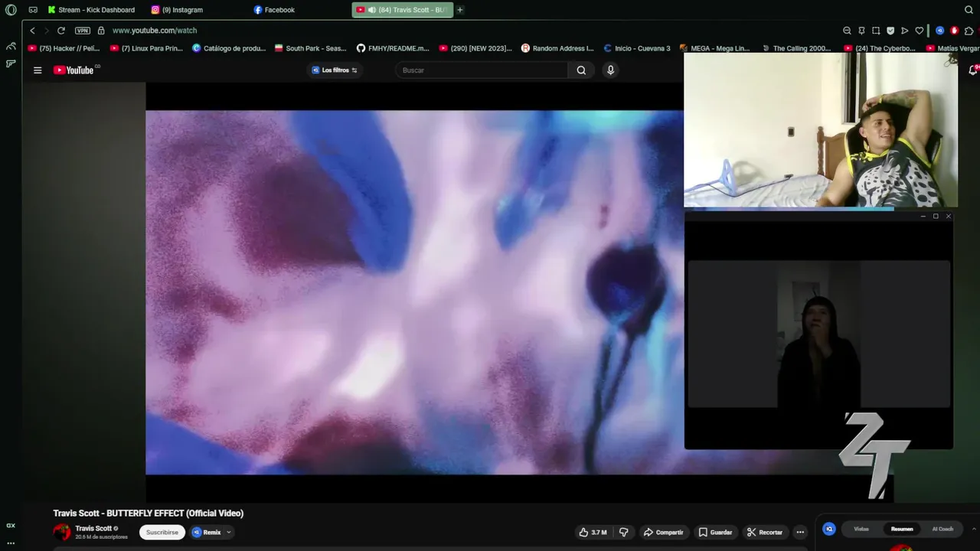Switch to the Instagram tab
Viewport: 980px width, 551px height.
point(178,10)
